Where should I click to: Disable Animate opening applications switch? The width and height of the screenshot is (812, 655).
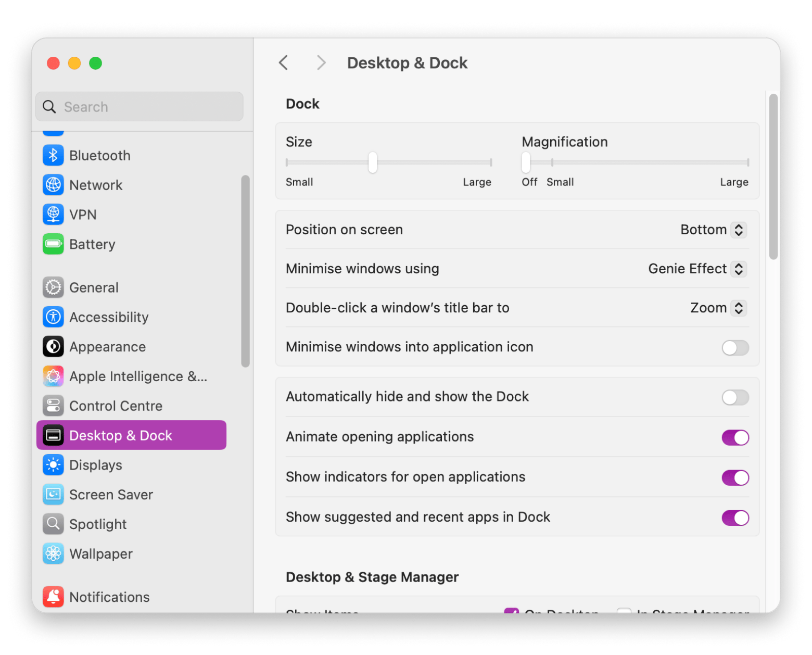pos(735,438)
